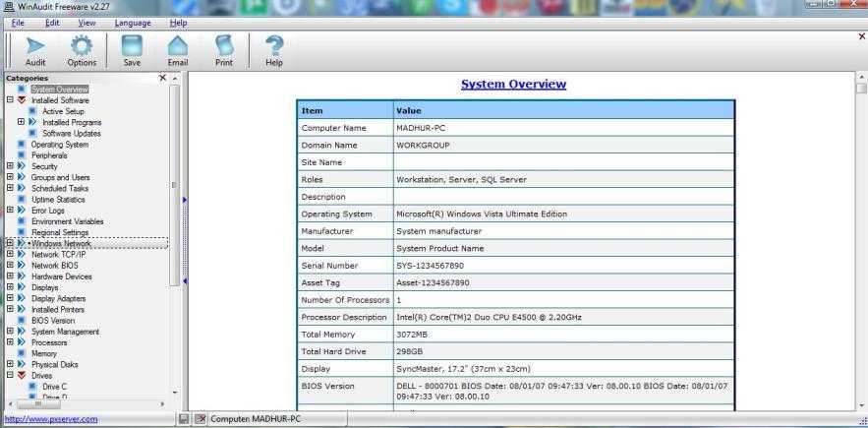The image size is (868, 428).
Task: Expand the Security node
Action: click(x=10, y=166)
